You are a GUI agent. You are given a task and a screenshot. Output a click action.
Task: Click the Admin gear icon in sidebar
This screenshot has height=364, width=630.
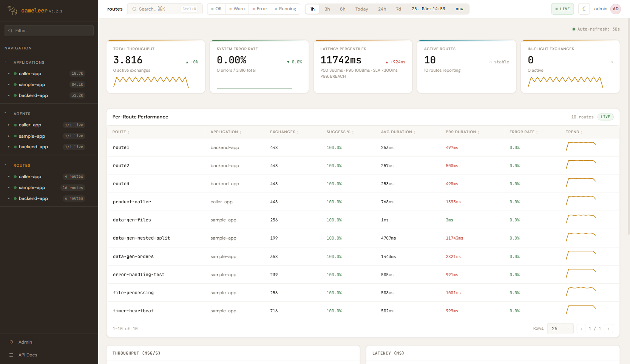11,342
